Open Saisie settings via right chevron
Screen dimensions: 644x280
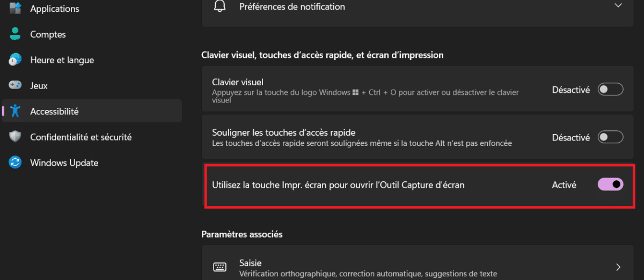[618, 267]
